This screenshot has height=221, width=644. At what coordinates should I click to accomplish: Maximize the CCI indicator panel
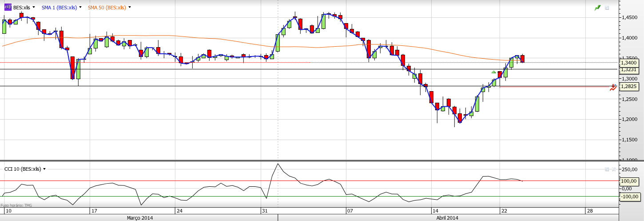607,169
